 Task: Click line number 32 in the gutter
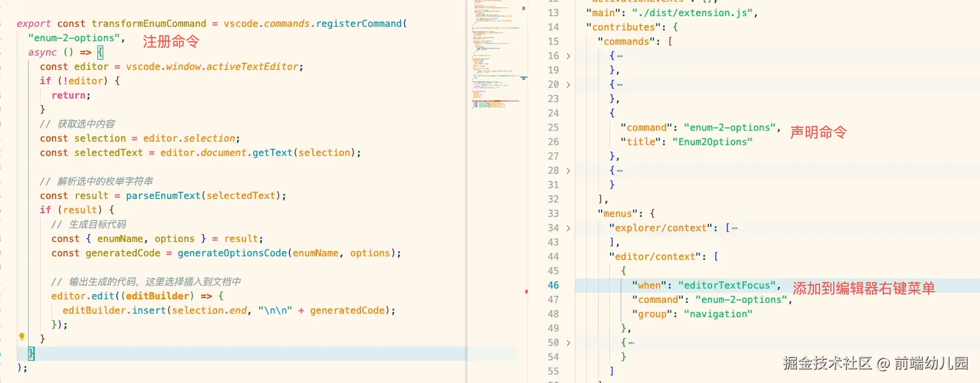pos(553,199)
